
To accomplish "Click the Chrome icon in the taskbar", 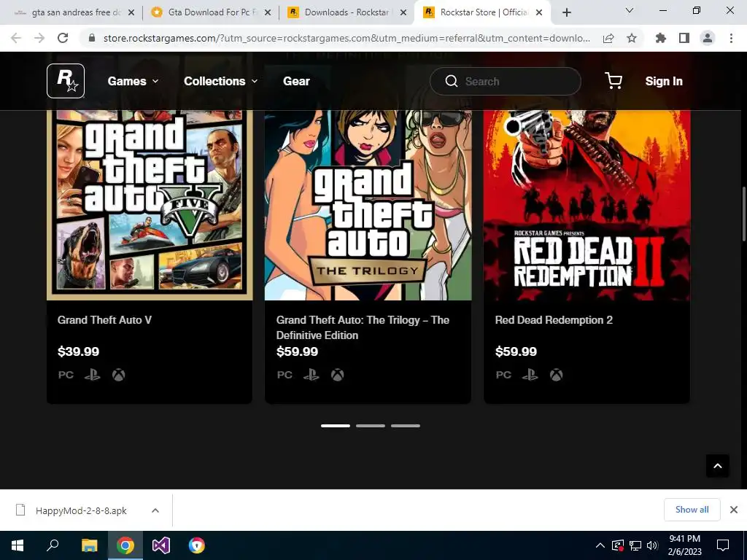I will tap(125, 545).
